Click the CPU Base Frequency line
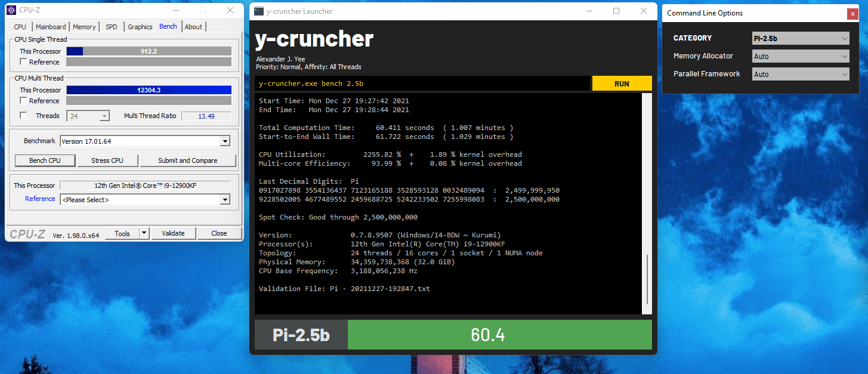This screenshot has height=374, width=868. [338, 271]
